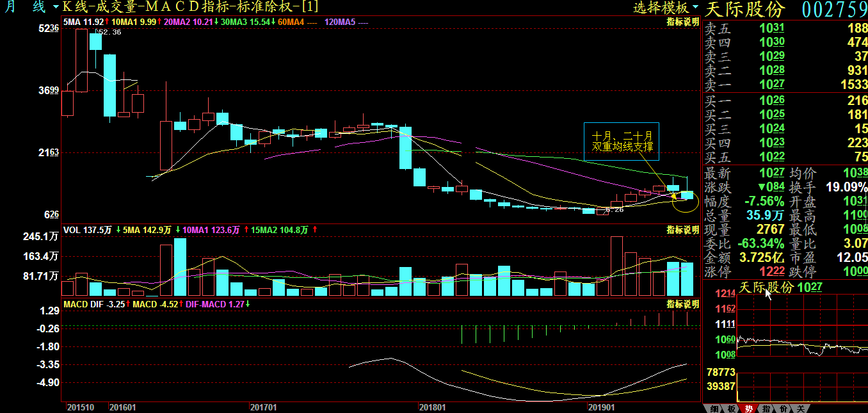Click the 天际股份 stock name header

pos(745,10)
